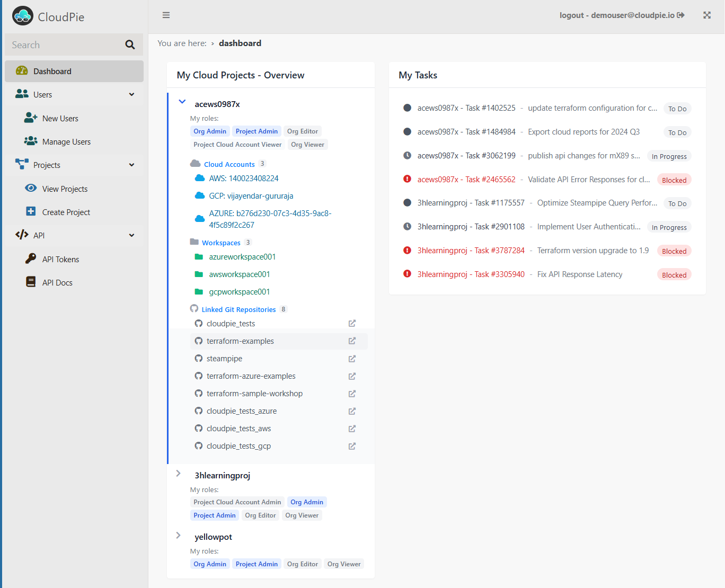725x588 pixels.
Task: Expand the 3hlearningproj project panel
Action: (179, 474)
